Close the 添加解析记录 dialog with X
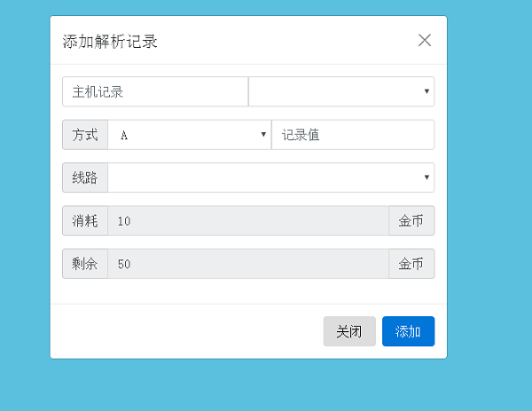The image size is (532, 411). point(425,40)
